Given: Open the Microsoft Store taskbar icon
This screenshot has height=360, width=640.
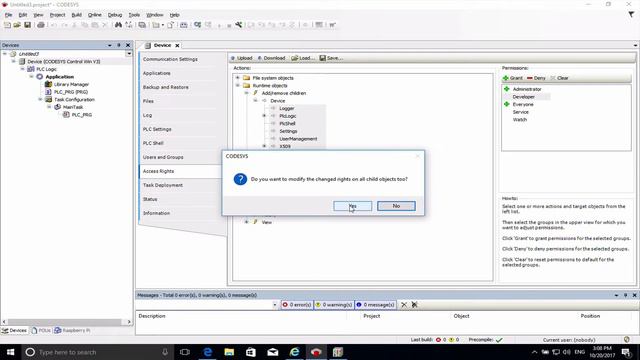Looking at the screenshot, I should [251, 352].
